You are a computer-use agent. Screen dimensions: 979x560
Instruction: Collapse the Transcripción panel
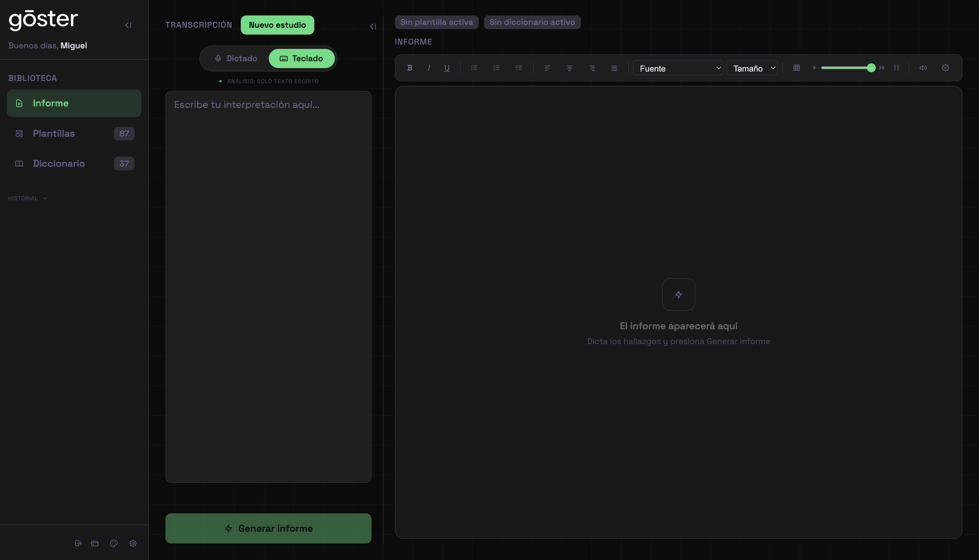click(x=373, y=27)
